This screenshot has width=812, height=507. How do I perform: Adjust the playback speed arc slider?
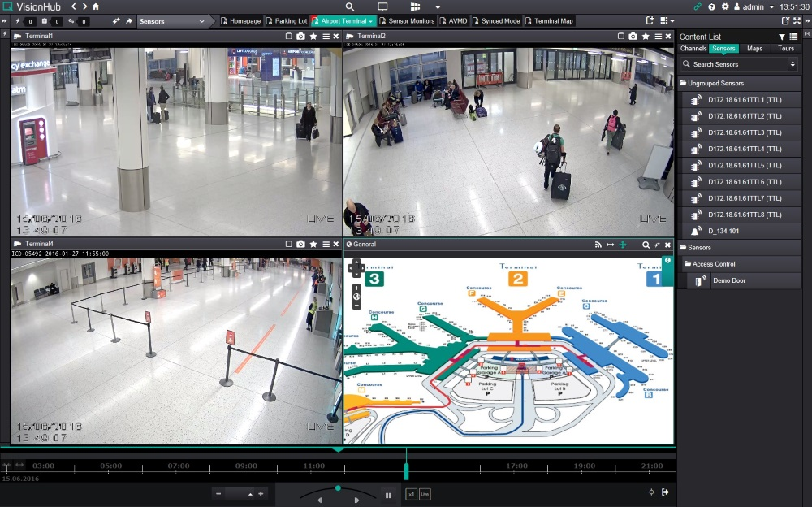click(338, 488)
